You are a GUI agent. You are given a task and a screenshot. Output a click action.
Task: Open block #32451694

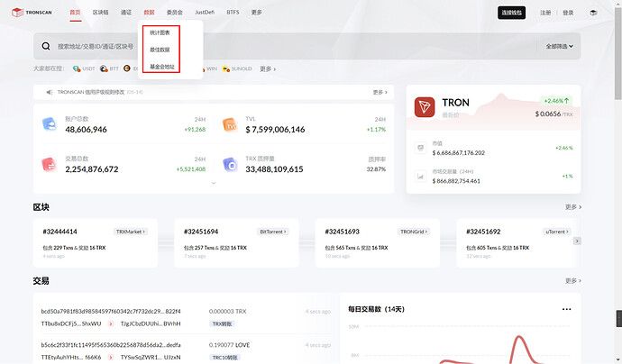[201, 232]
